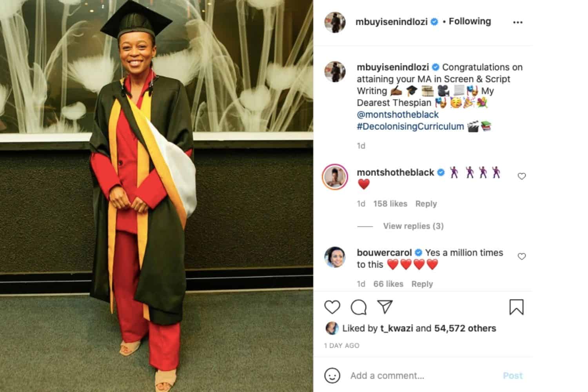Open mbuyisenindlozi profile from header

coord(391,22)
